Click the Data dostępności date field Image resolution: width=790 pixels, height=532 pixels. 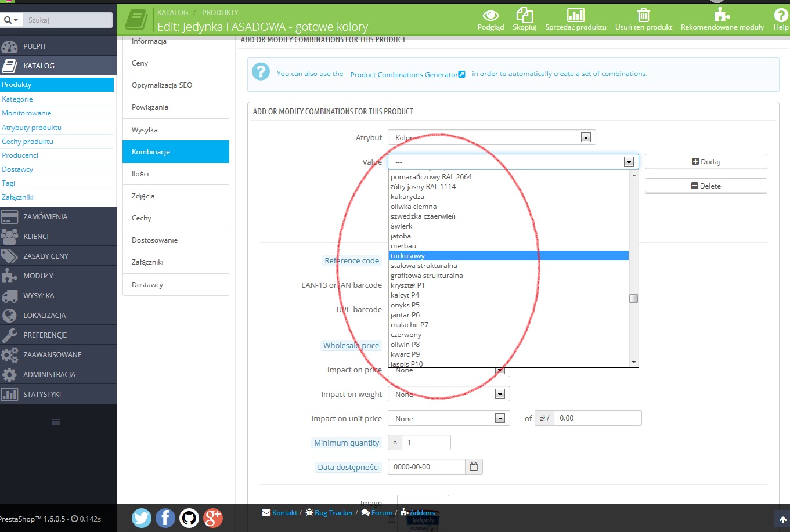point(427,466)
